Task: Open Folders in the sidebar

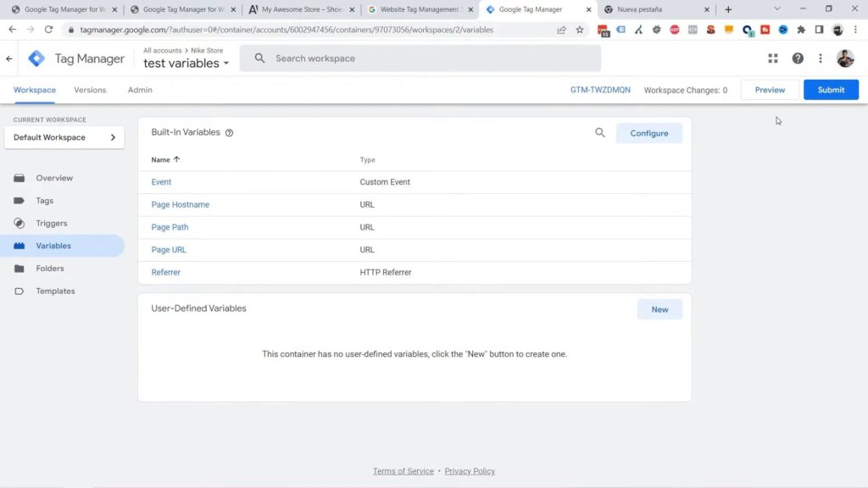Action: pos(50,269)
